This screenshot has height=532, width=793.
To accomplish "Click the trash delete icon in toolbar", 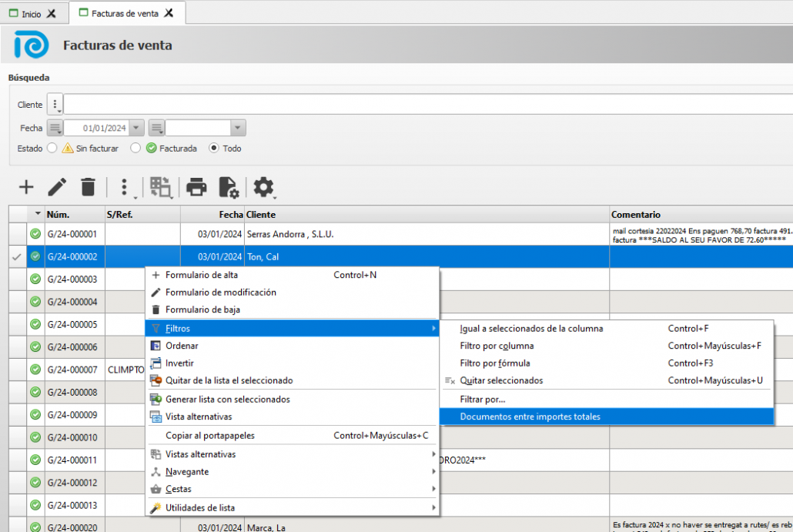I will [x=89, y=186].
